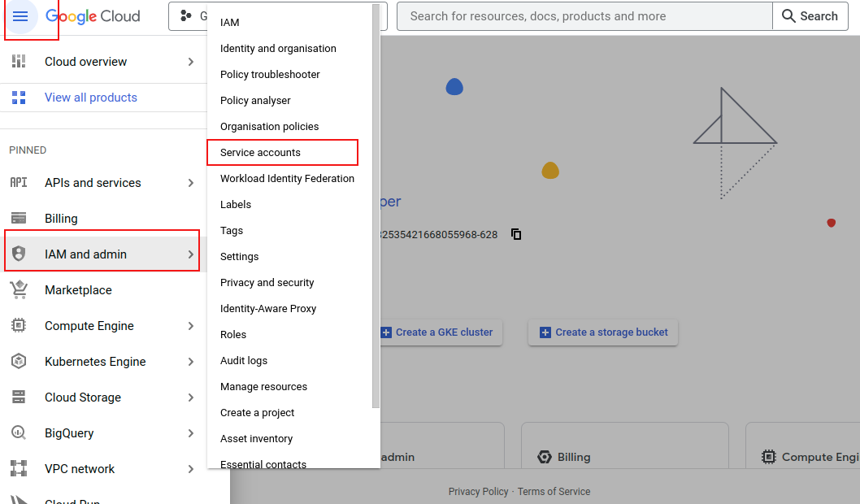The image size is (860, 504).
Task: Open the Privacy Policy link
Action: tap(478, 491)
